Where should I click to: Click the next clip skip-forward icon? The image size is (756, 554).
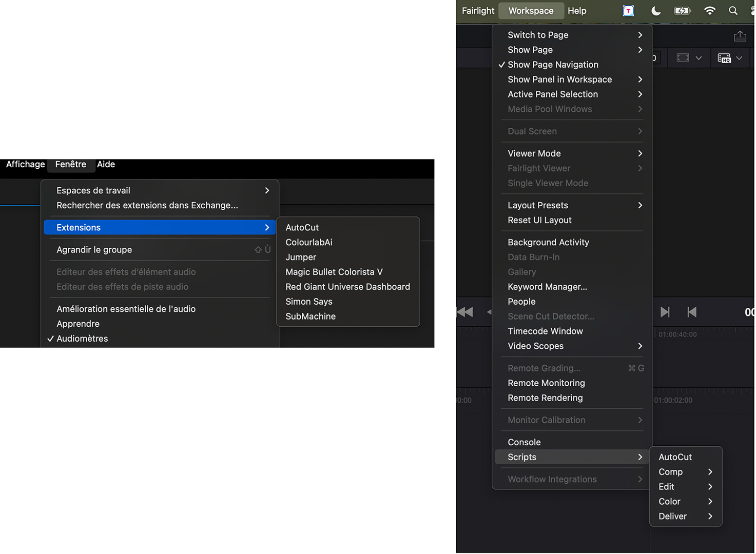(665, 312)
